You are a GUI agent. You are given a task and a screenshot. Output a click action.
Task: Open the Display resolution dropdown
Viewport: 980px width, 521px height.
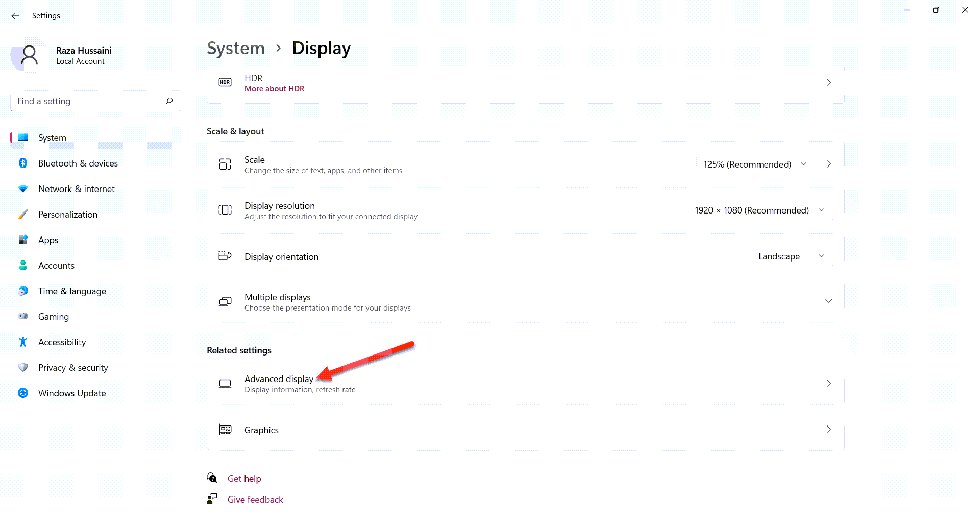pyautogui.click(x=760, y=210)
